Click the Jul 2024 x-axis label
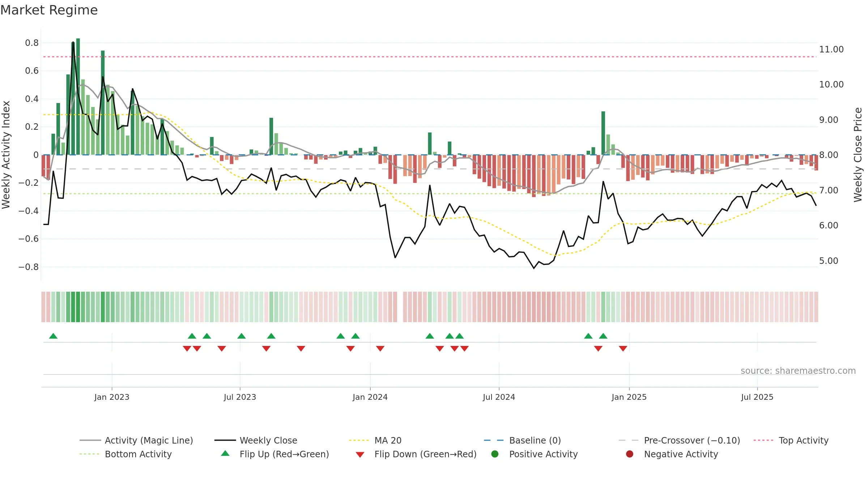 coord(499,397)
